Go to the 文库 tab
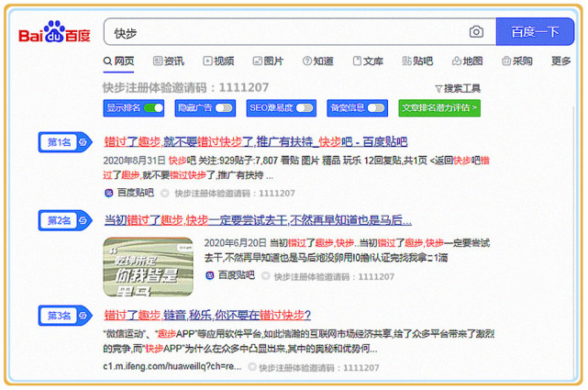 (368, 61)
